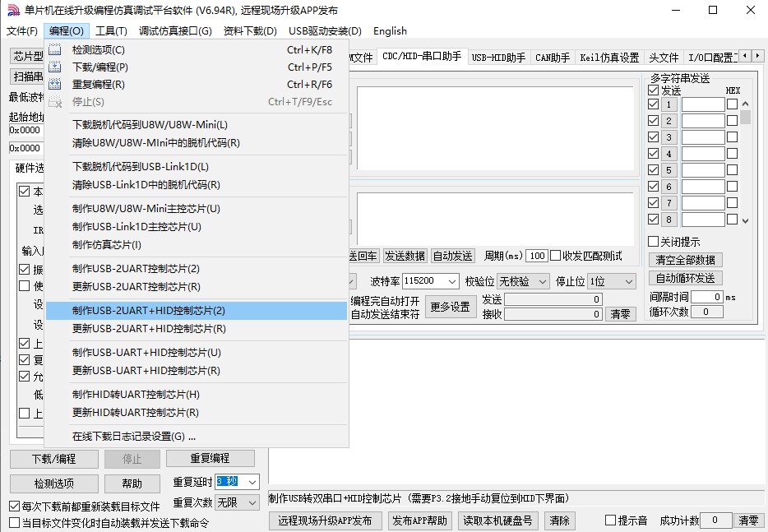Choose 制作仿真芯片(I)
This screenshot has height=532, width=768.
pos(197,245)
